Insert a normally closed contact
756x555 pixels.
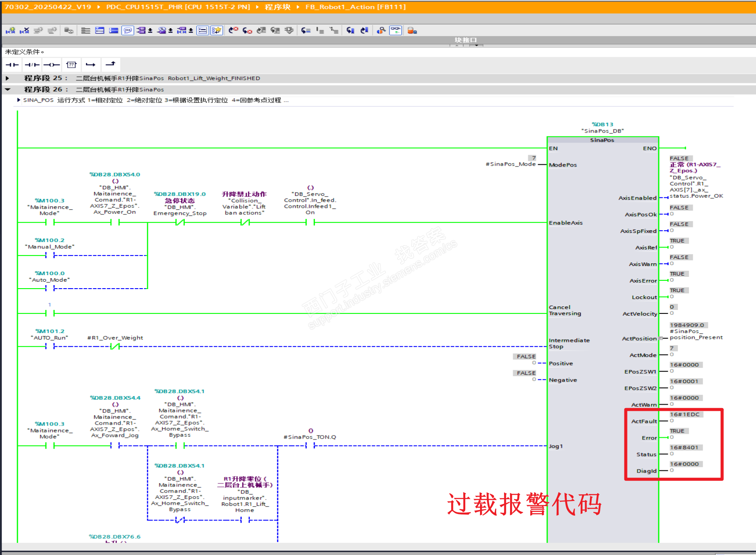click(x=32, y=65)
